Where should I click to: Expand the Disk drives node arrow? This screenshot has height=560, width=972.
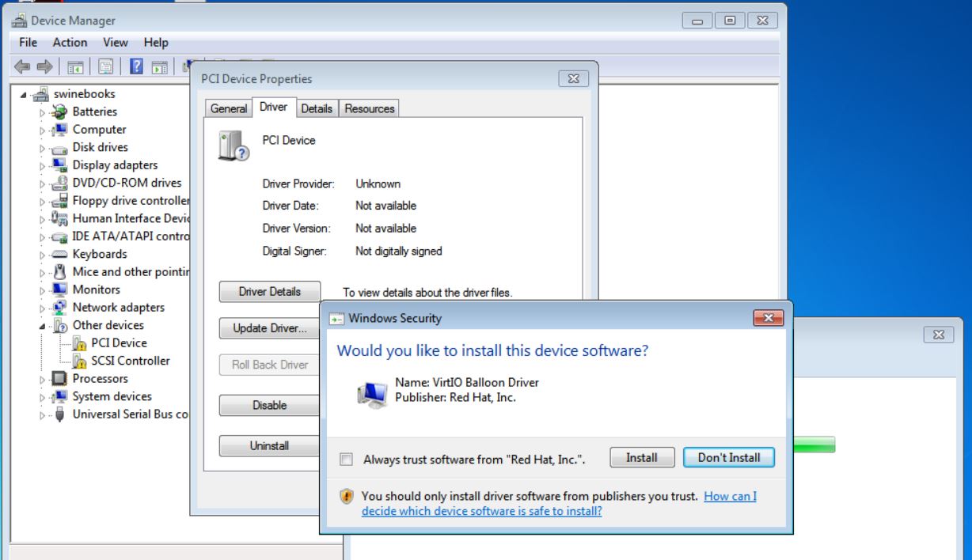pos(43,148)
